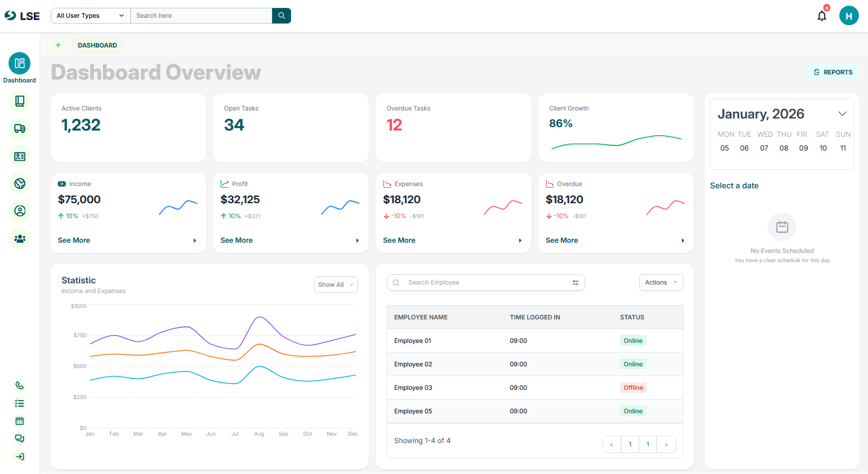The height and width of the screenshot is (474, 868).
Task: Open the single user profile sidebar icon
Action: [19, 211]
